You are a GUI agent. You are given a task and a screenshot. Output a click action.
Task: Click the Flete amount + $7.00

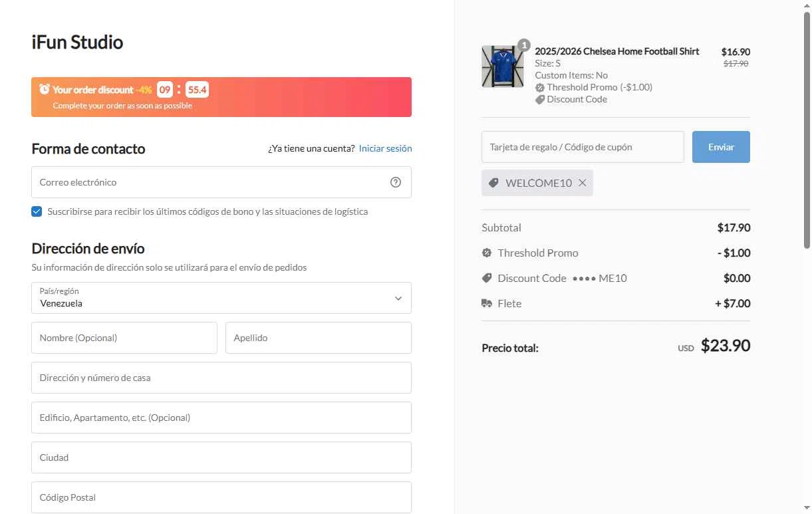(733, 303)
